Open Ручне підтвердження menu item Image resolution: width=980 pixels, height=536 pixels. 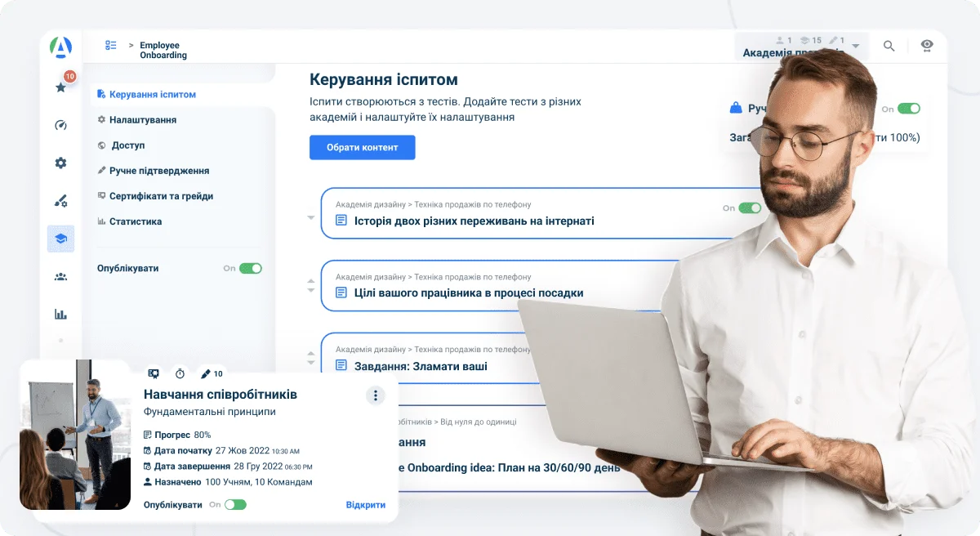tap(154, 171)
